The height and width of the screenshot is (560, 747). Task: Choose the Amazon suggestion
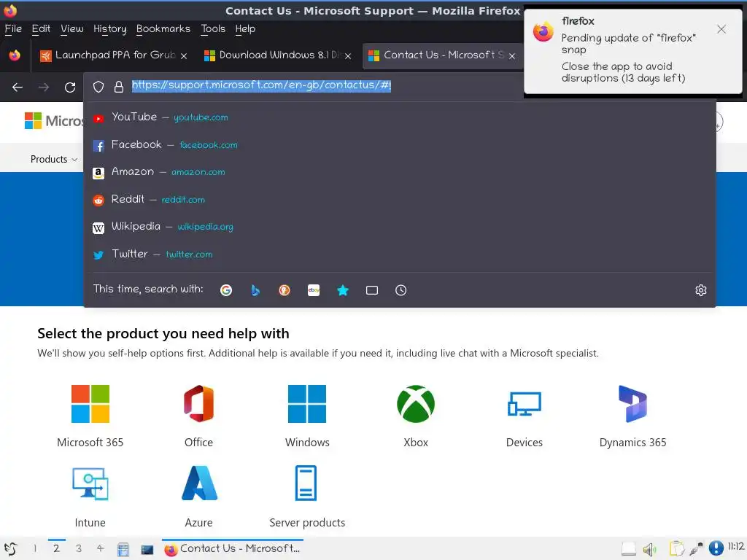tap(399, 172)
